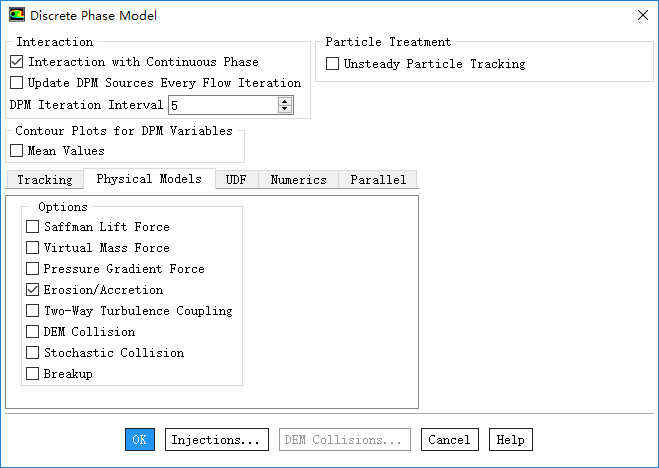The height and width of the screenshot is (468, 659).
Task: Toggle the Virtual Mass Force option
Action: tap(33, 248)
